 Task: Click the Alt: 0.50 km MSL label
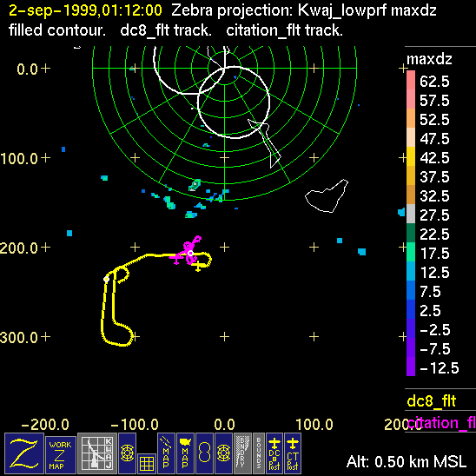point(407,462)
